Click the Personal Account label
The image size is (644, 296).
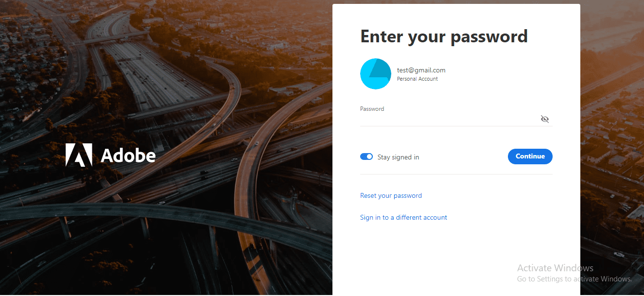417,79
